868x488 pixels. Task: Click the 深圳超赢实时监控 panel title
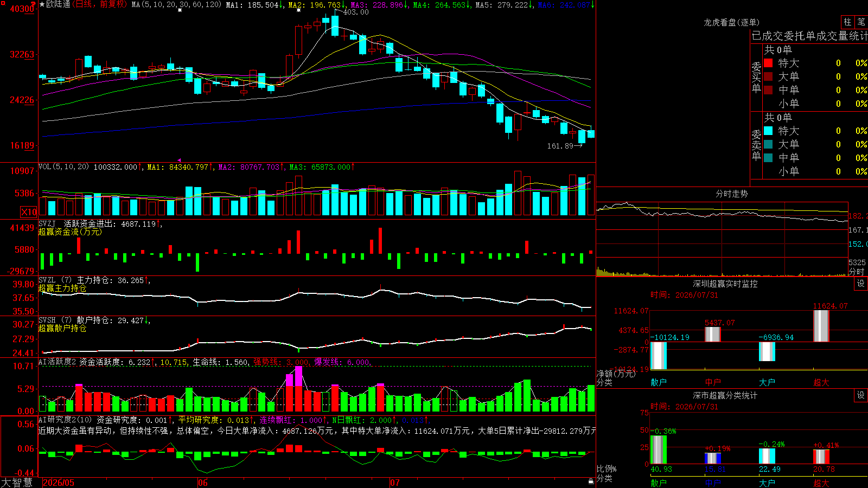[725, 284]
